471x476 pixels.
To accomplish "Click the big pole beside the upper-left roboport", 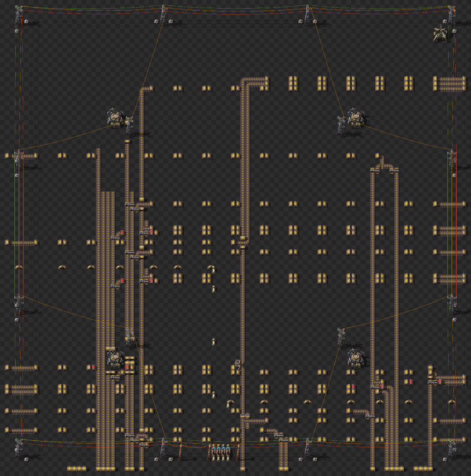I will click(130, 125).
